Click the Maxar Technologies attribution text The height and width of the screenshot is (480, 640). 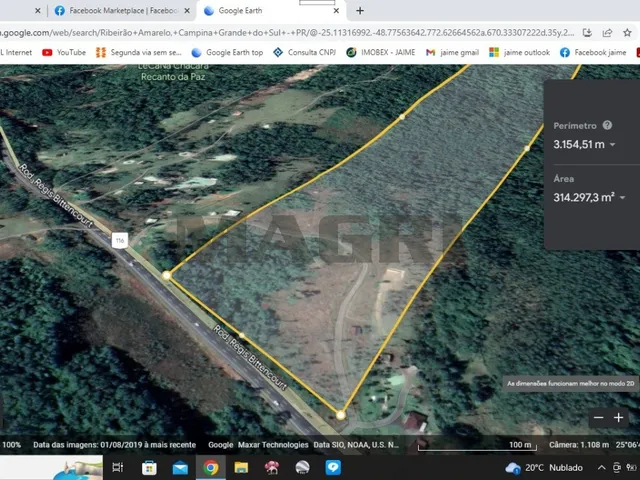[273, 445]
